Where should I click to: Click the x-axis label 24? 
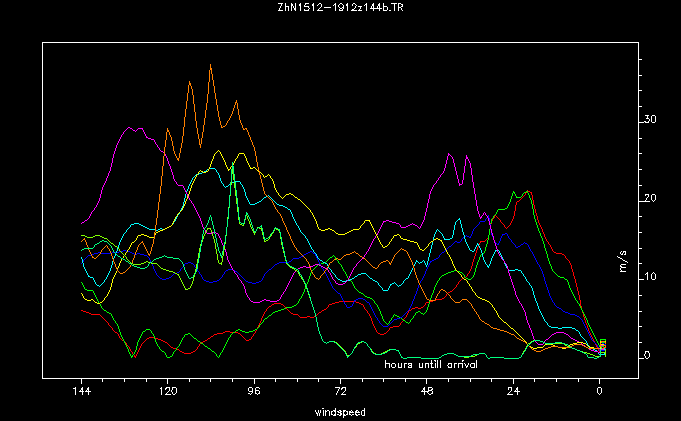point(513,391)
